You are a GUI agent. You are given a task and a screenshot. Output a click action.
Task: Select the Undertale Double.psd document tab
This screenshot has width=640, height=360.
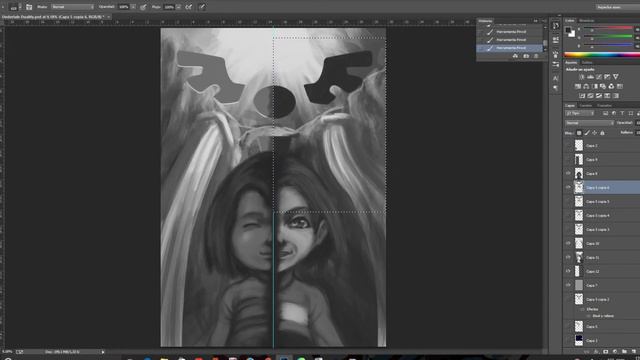tap(53, 17)
